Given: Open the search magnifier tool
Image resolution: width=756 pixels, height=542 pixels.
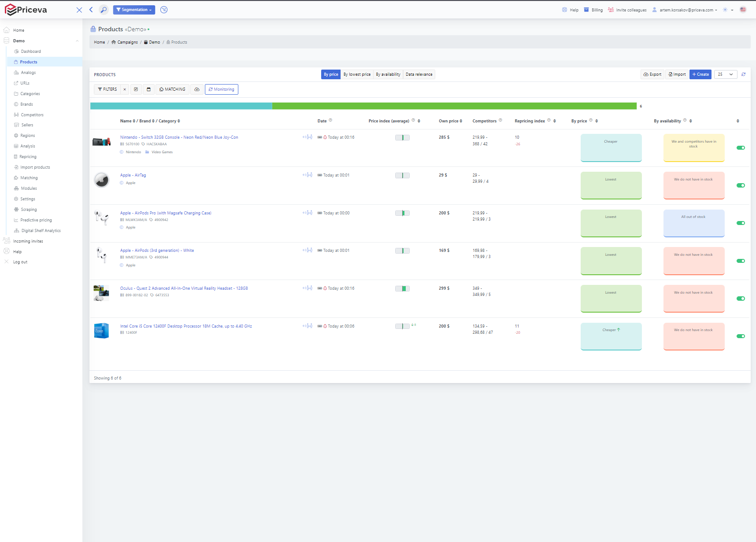Looking at the screenshot, I should coord(104,10).
